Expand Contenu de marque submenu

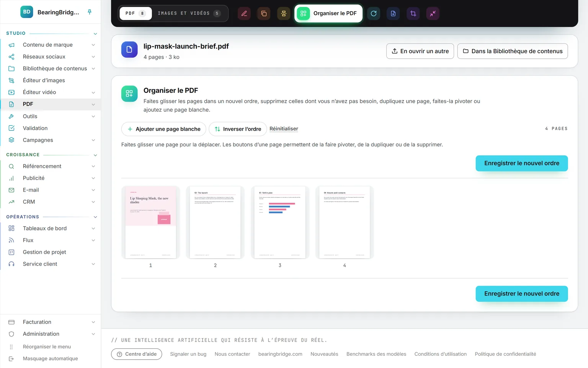pyautogui.click(x=93, y=45)
